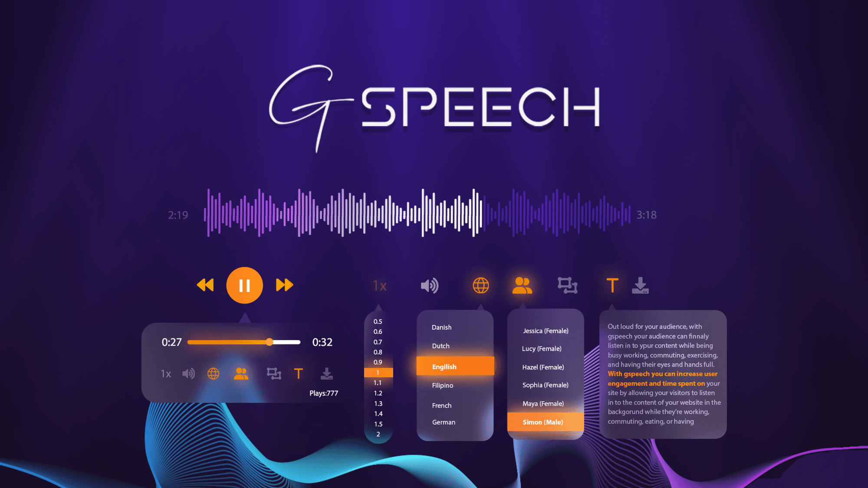Click the translation/chat bubble icon
The height and width of the screenshot is (488, 868).
click(x=566, y=285)
